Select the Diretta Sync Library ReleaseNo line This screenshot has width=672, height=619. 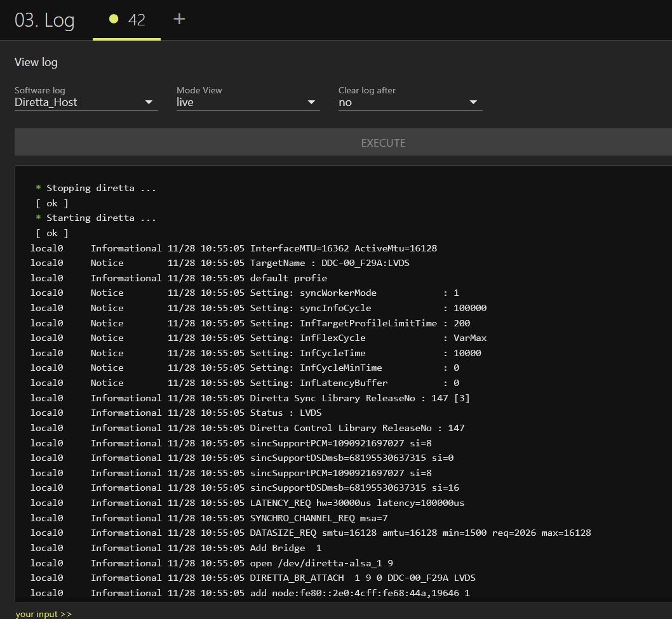[250, 399]
